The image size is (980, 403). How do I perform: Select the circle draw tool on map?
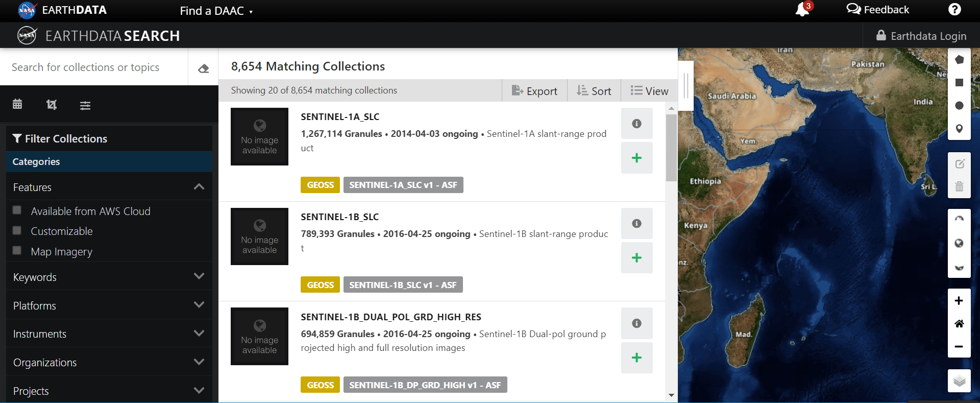959,105
